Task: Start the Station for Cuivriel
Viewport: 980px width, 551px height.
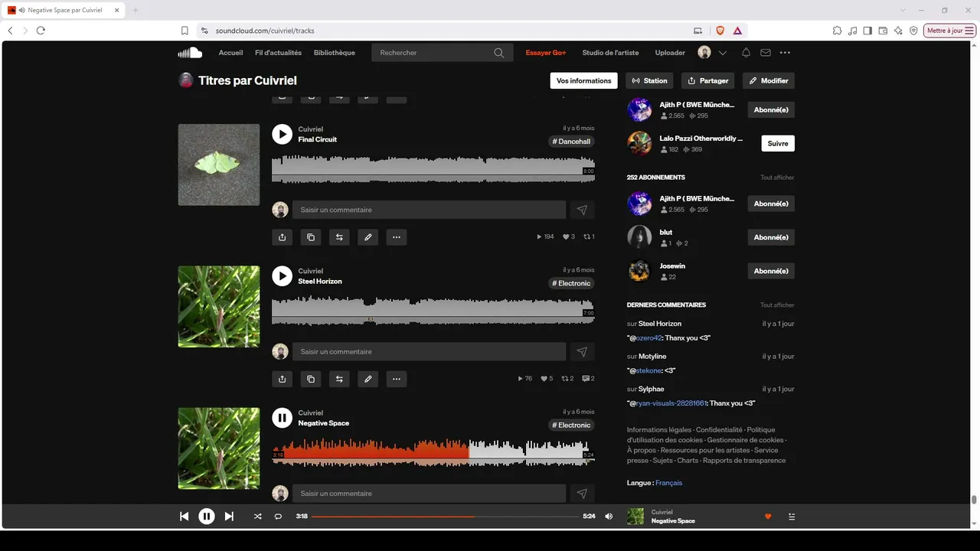Action: pos(650,80)
